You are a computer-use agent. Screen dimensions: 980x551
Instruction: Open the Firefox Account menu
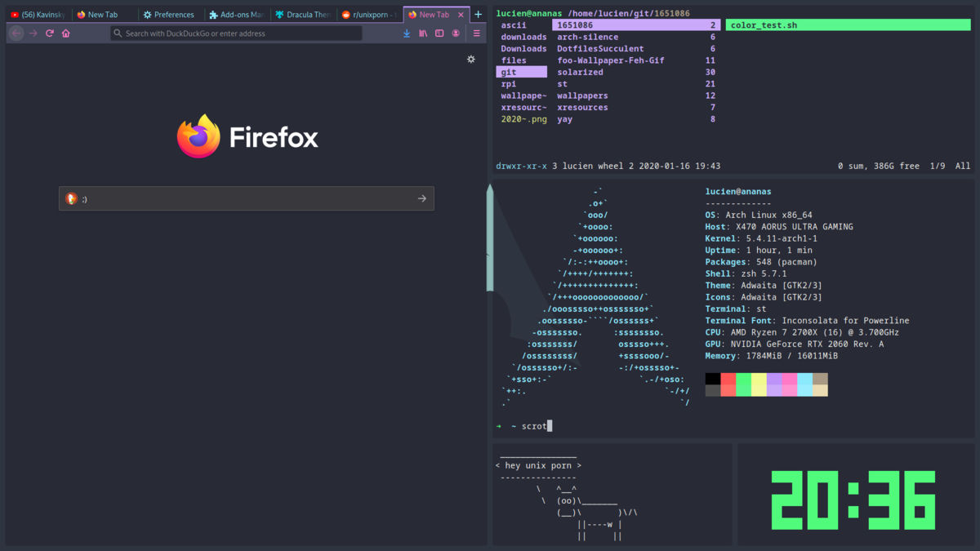pyautogui.click(x=457, y=33)
